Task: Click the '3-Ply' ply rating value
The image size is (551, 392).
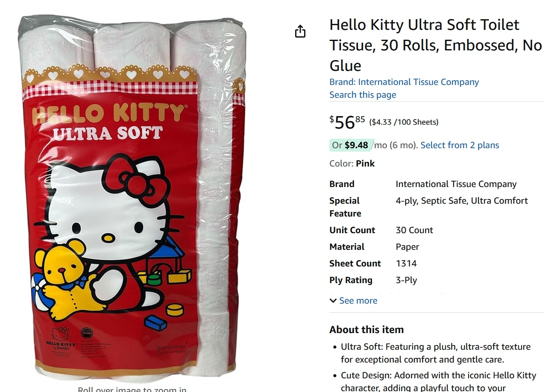Action: 406,280
